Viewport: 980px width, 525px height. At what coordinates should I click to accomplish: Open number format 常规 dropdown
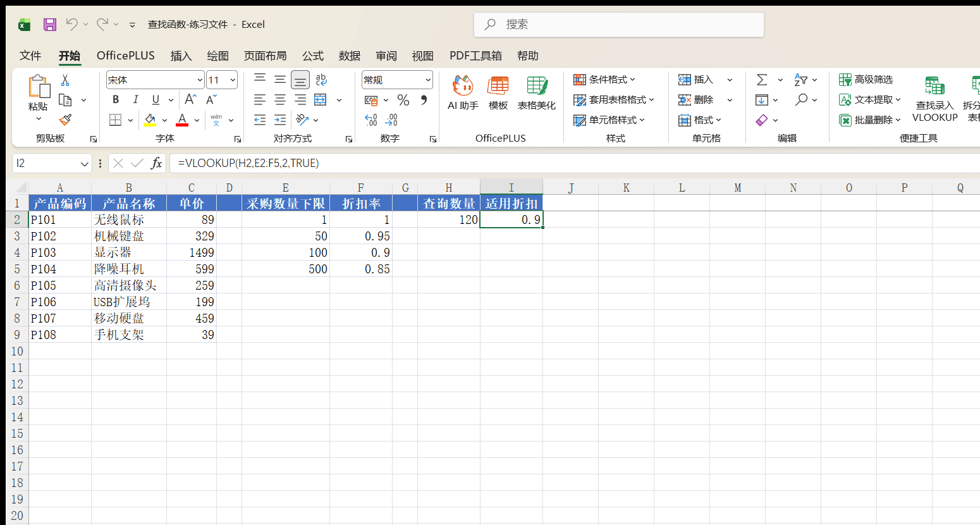point(428,80)
